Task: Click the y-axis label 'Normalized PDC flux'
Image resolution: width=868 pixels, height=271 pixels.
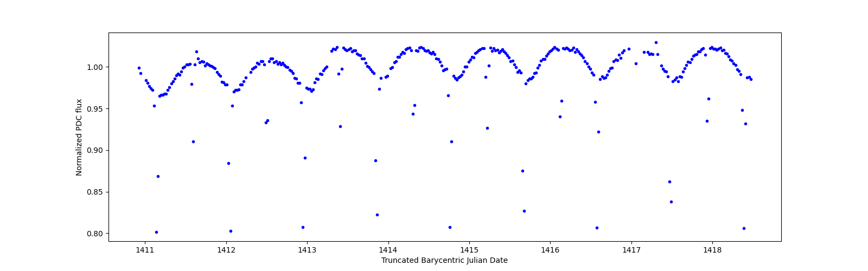Action: pos(79,137)
